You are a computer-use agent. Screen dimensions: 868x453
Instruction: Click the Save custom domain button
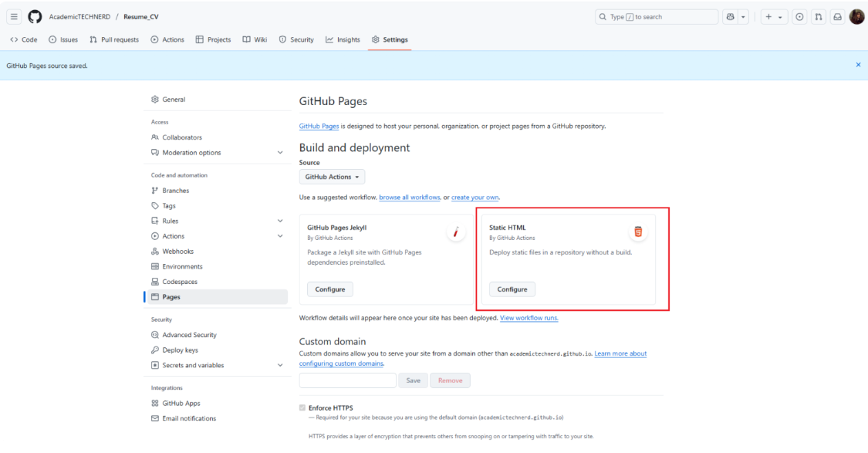click(x=413, y=380)
